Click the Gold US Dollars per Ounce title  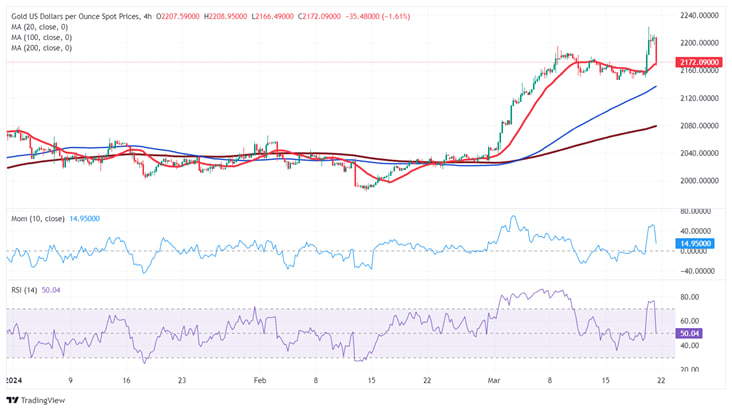click(x=75, y=16)
